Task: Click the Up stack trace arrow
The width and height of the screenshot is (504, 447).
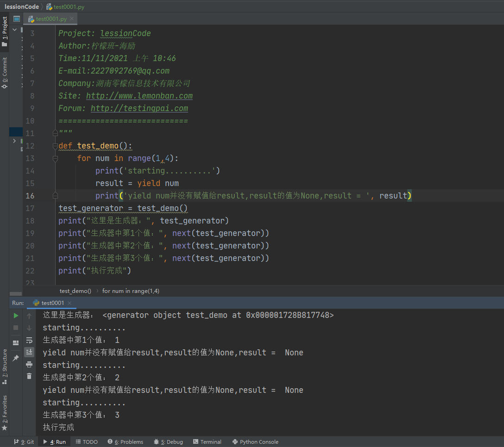Action: point(29,316)
